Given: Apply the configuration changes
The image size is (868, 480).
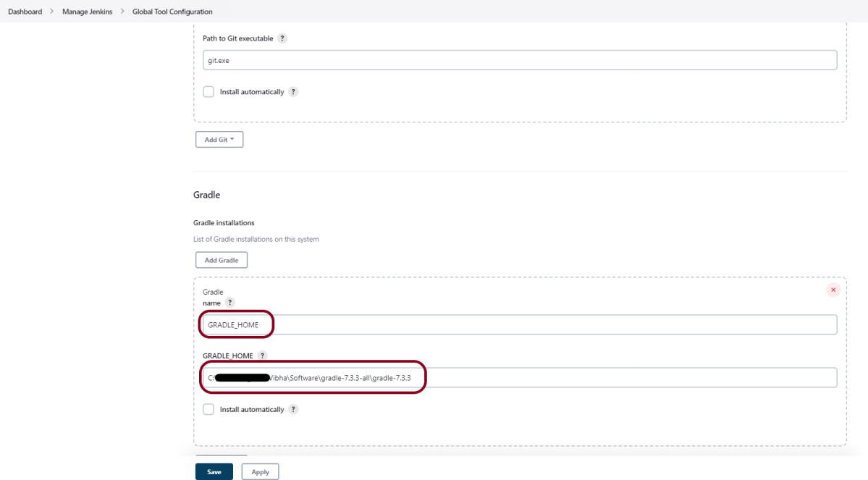Looking at the screenshot, I should coord(260,471).
